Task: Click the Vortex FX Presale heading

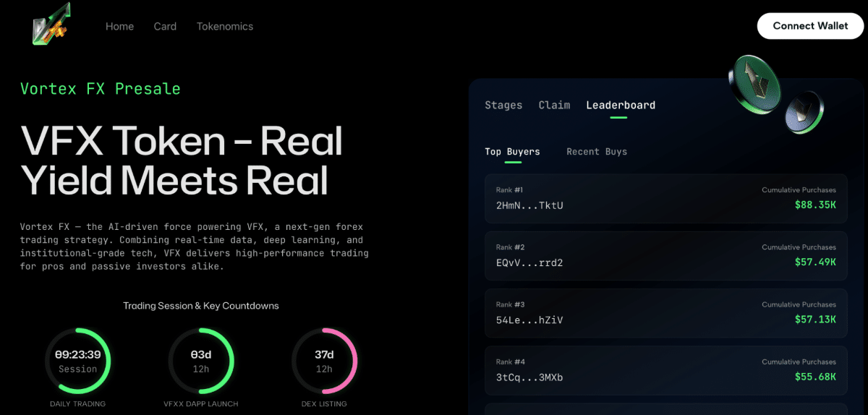Action: tap(101, 89)
